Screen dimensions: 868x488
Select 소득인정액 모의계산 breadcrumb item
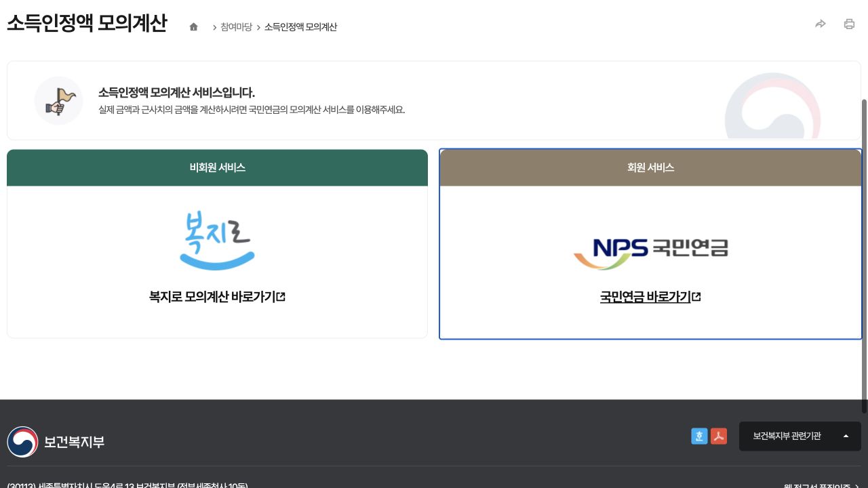point(300,27)
